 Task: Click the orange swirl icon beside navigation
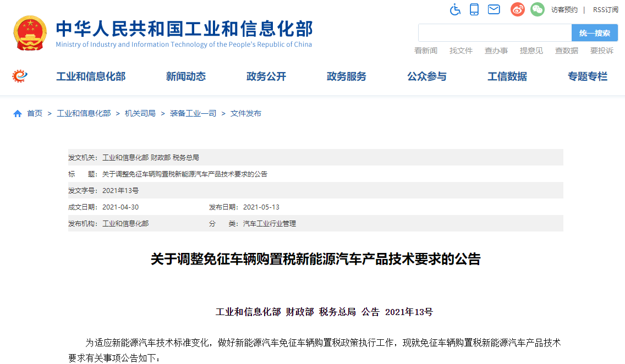[20, 76]
